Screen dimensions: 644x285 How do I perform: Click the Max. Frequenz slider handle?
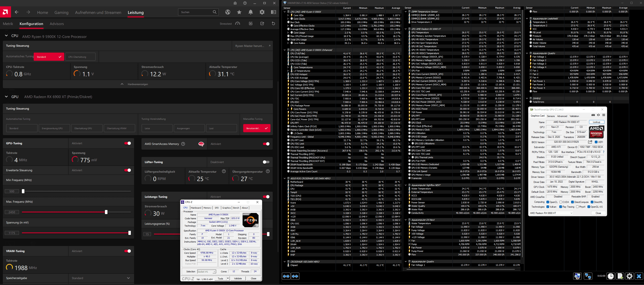(x=106, y=212)
